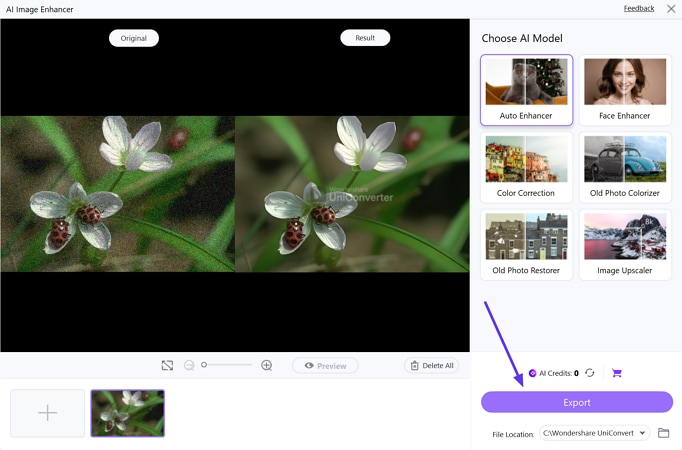Click the zoom in magnifier icon
Image resolution: width=682 pixels, height=450 pixels.
(x=267, y=365)
